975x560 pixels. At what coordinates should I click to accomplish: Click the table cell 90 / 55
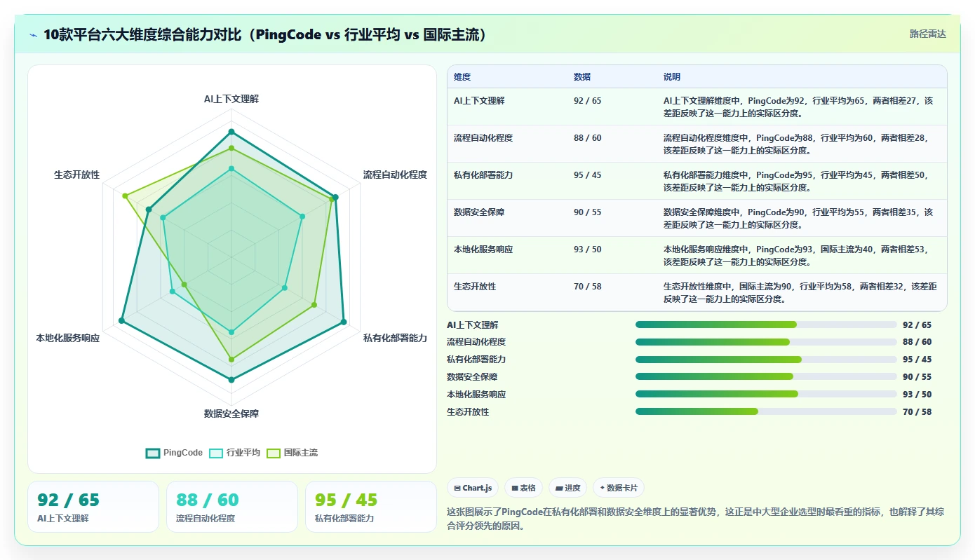tap(587, 212)
